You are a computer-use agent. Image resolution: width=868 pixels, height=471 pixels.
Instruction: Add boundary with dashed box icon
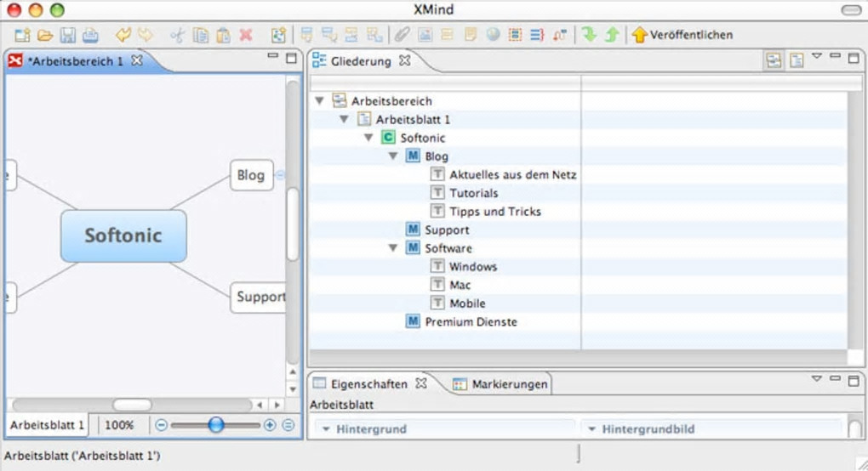pyautogui.click(x=515, y=36)
